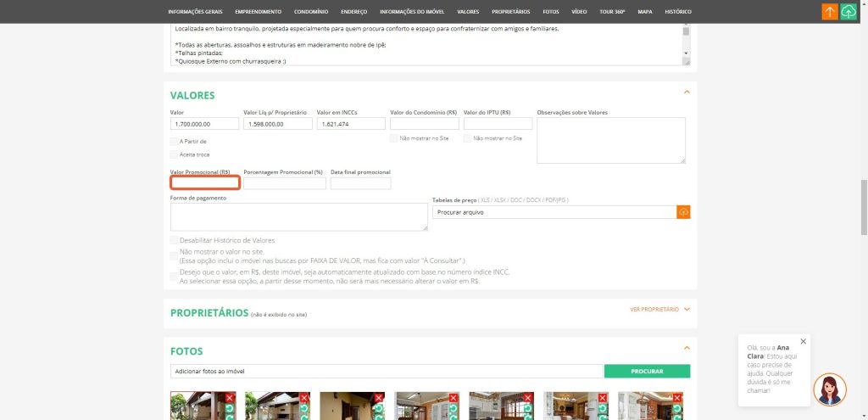Tick 'Não mostrar no Site' under Valor do Condomínio
The height and width of the screenshot is (420, 868).
coord(393,137)
